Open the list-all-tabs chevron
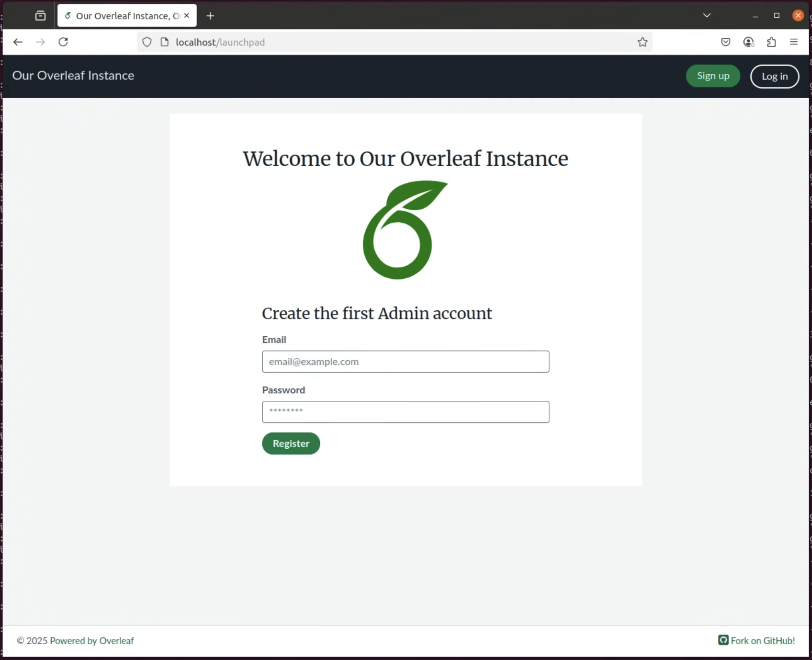812x660 pixels. 707,15
